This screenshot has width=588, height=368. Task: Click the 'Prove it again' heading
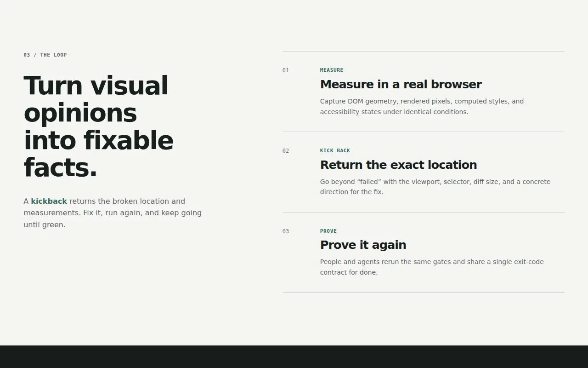(363, 245)
